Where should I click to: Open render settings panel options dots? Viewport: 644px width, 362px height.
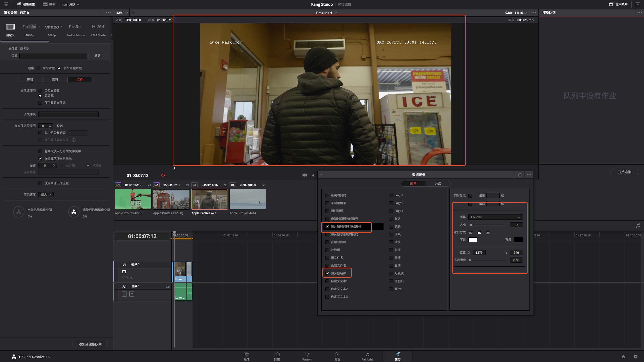[108, 13]
